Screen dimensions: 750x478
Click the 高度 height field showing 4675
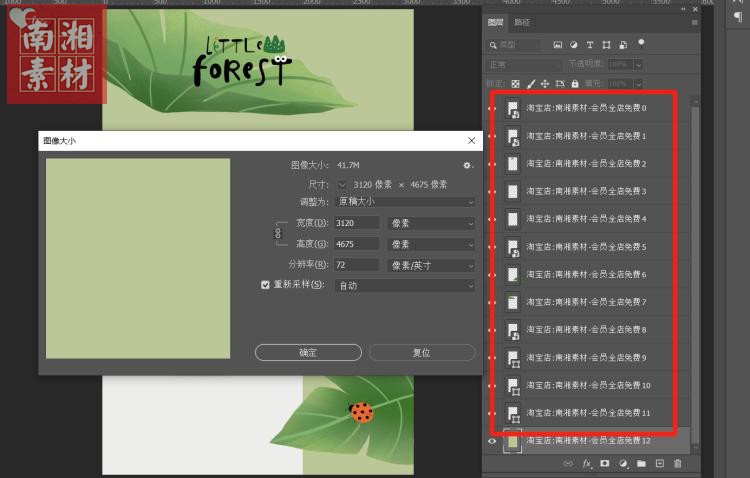coord(357,244)
